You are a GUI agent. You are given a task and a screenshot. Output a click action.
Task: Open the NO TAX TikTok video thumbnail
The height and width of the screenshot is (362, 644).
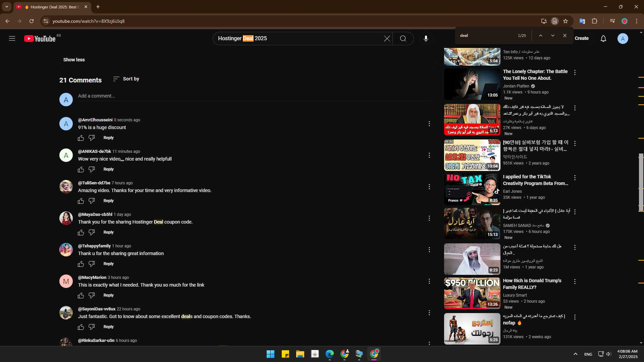472,189
